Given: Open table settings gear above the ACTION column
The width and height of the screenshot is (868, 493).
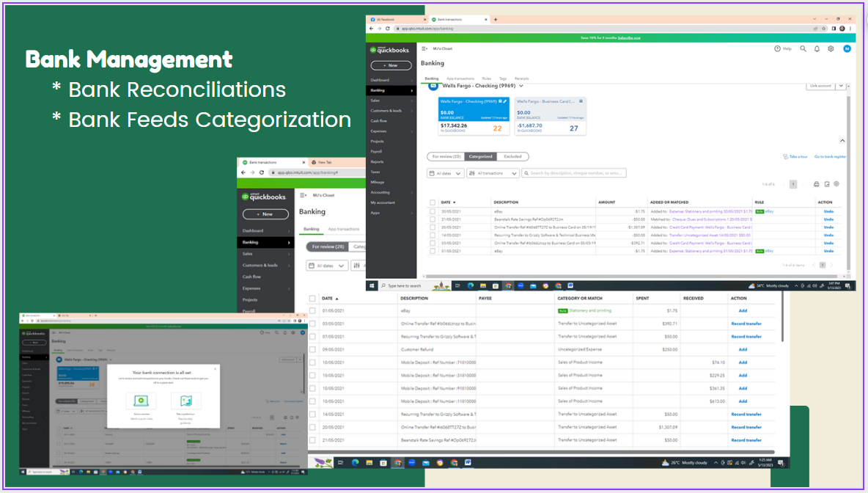Looking at the screenshot, I should click(836, 184).
